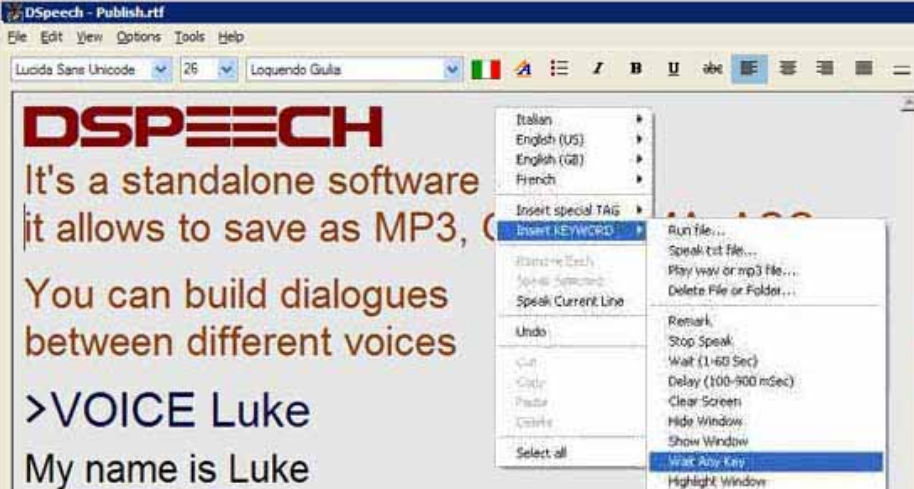Image resolution: width=914 pixels, height=489 pixels.
Task: Toggle bullet list formatting
Action: (x=561, y=70)
